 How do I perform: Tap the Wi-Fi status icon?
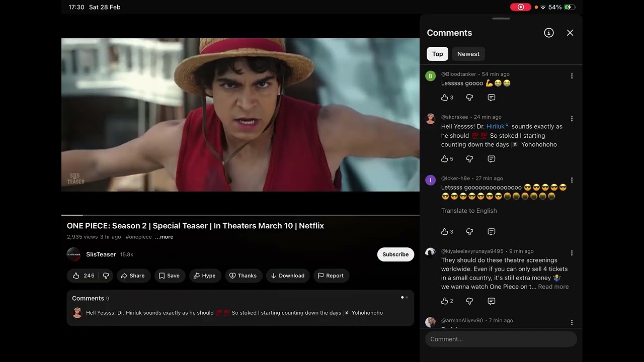point(543,7)
